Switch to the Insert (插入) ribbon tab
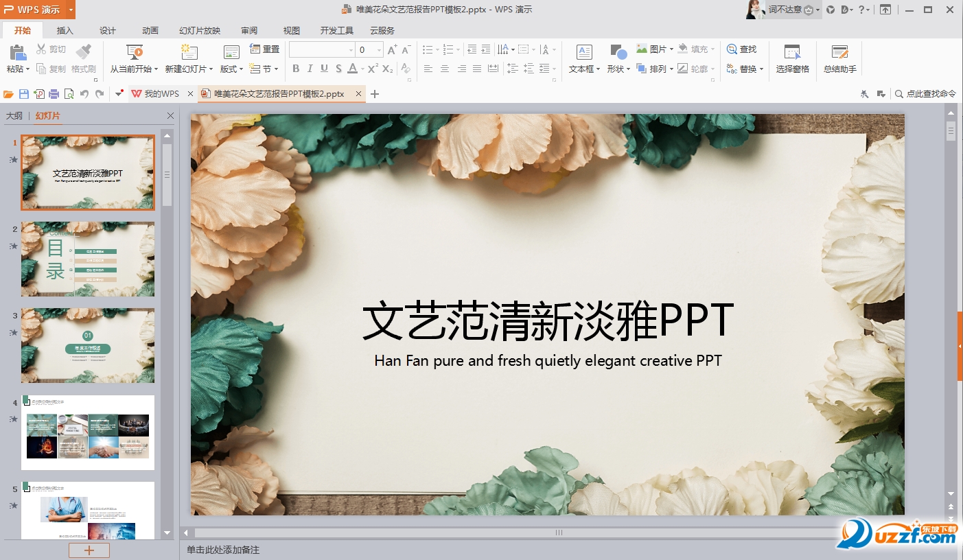This screenshot has width=963, height=560. tap(65, 30)
